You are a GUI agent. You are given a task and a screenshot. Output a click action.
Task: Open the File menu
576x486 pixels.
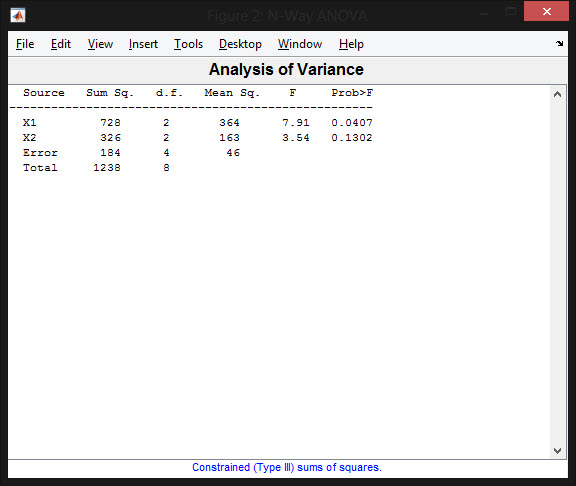click(x=25, y=44)
